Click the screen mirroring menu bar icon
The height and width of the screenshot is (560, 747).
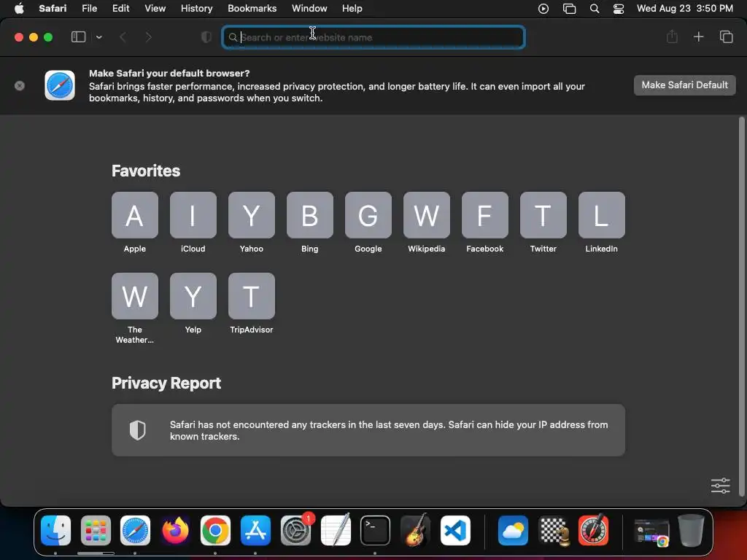569,9
